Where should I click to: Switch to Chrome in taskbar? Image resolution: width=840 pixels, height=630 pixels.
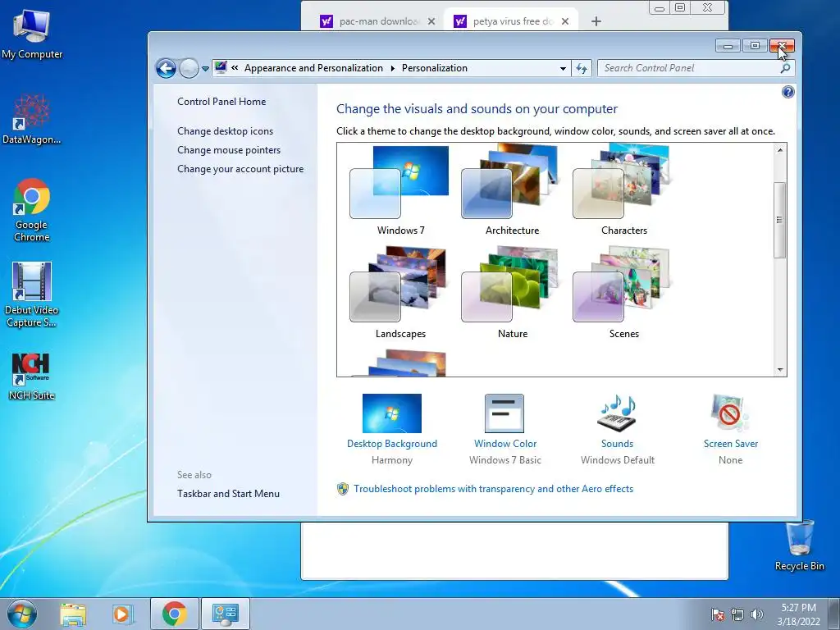click(x=174, y=614)
